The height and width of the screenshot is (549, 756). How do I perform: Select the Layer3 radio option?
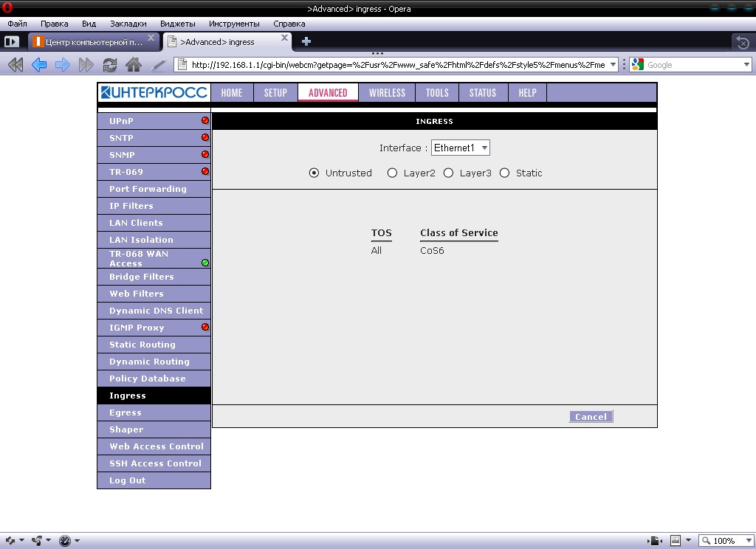tap(448, 173)
